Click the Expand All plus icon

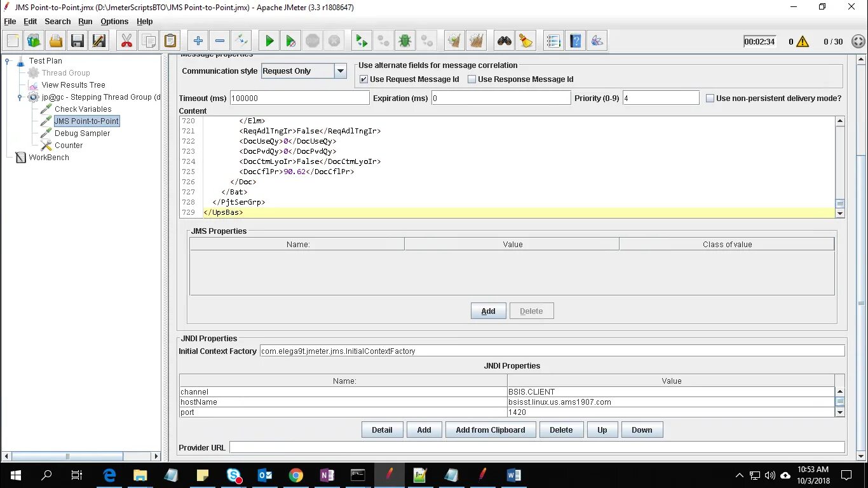tap(198, 41)
